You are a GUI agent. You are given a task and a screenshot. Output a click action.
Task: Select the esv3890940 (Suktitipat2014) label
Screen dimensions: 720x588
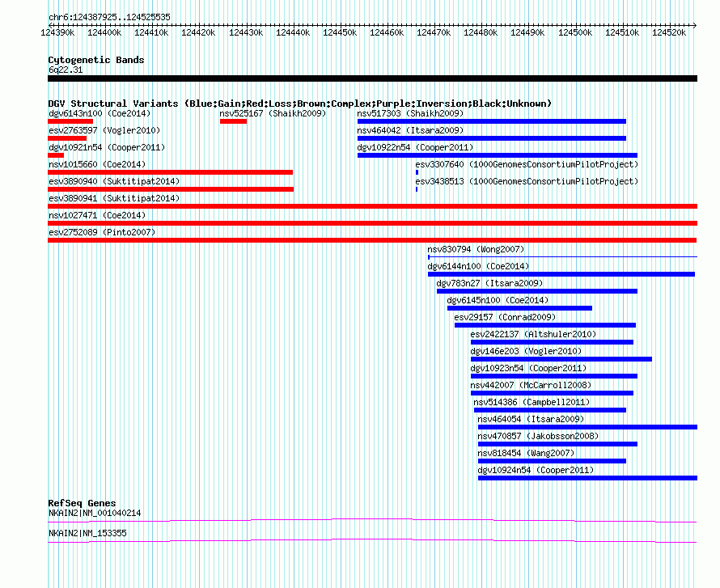pos(114,181)
